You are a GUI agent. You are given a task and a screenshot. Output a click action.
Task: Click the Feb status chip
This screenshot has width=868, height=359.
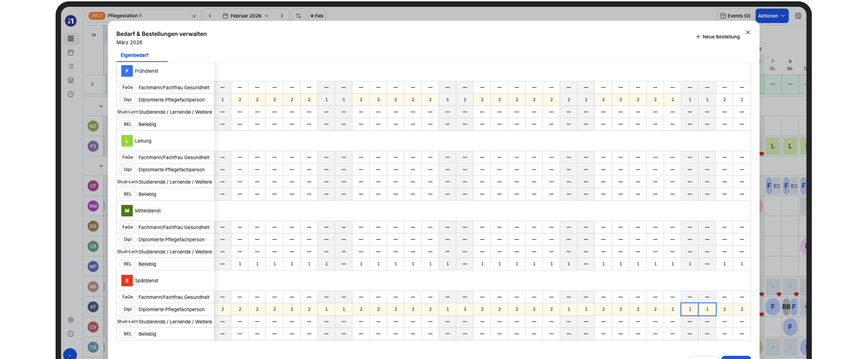click(317, 16)
